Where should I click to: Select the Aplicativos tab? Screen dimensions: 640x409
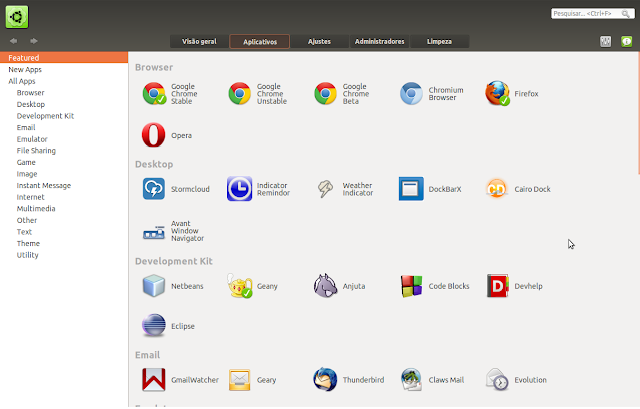pos(260,42)
